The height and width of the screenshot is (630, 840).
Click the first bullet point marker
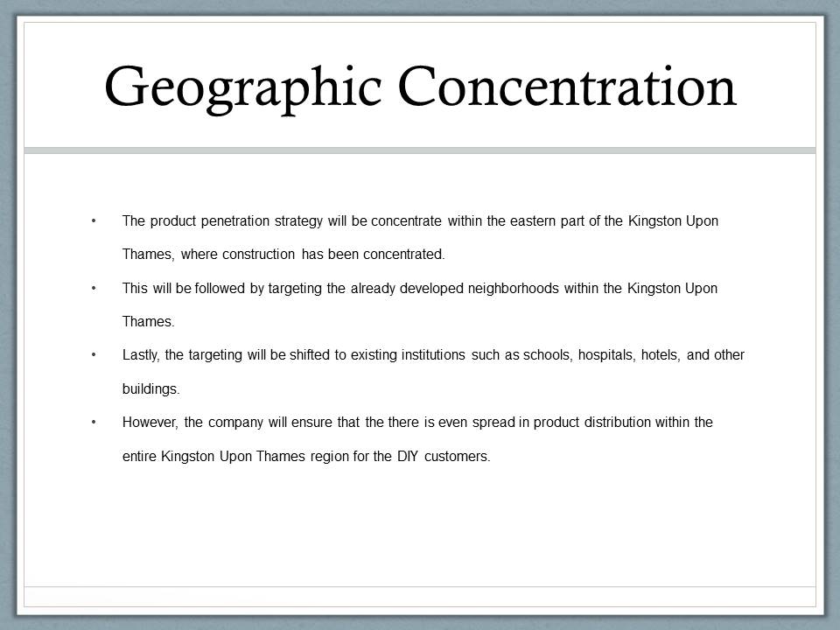pos(94,220)
